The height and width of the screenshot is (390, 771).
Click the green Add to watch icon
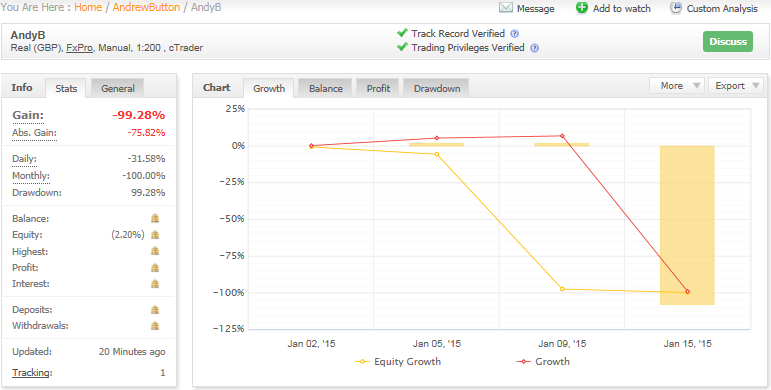click(582, 8)
